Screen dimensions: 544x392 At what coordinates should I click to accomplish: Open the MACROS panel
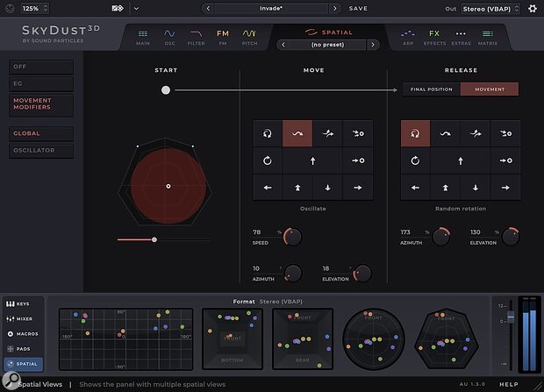pyautogui.click(x=23, y=334)
